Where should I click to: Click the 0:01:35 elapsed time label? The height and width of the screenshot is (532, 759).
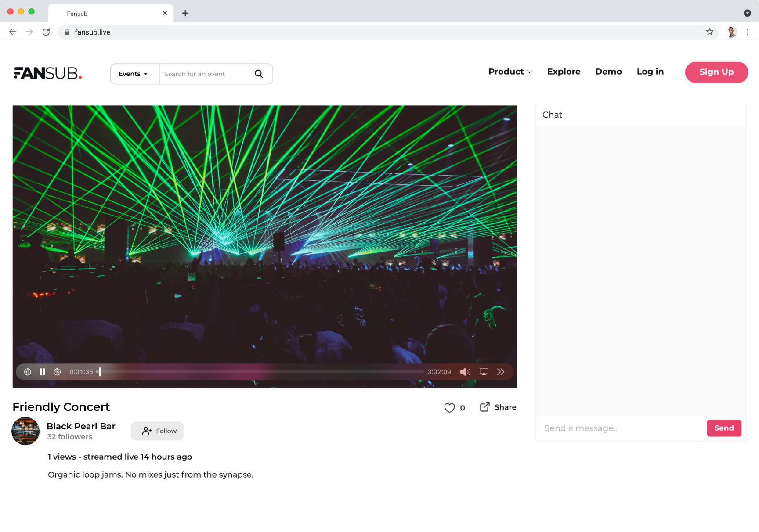pyautogui.click(x=81, y=372)
